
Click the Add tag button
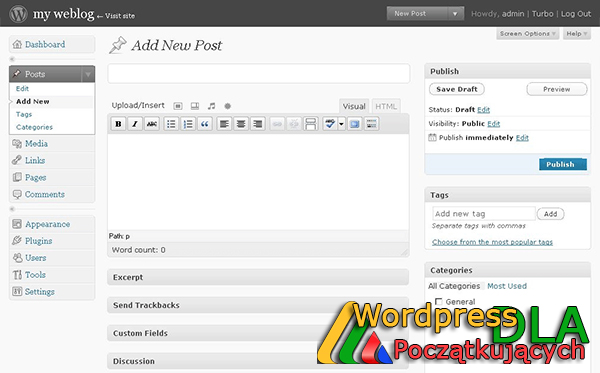click(550, 214)
